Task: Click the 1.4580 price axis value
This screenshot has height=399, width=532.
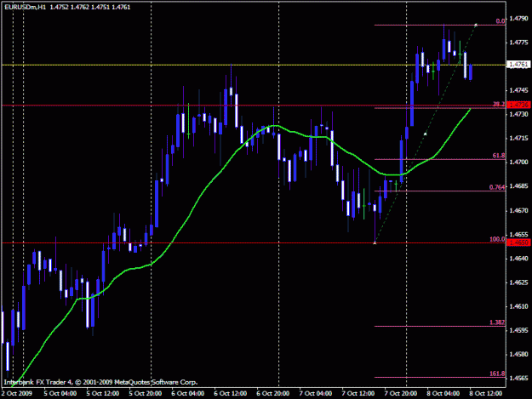Action: pyautogui.click(x=518, y=354)
